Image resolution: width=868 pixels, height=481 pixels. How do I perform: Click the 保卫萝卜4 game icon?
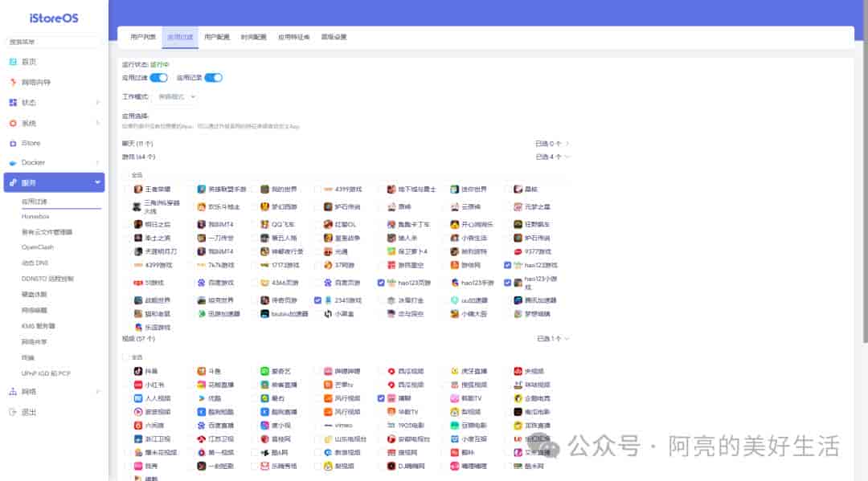point(391,251)
